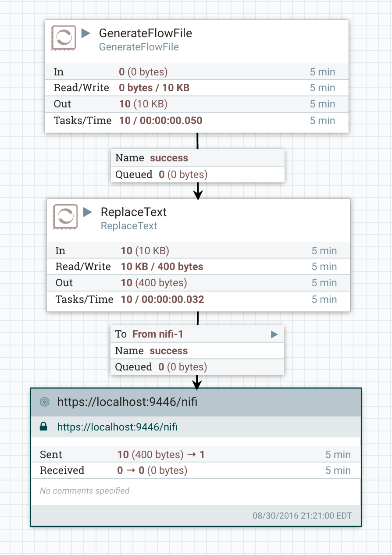This screenshot has width=392, height=555.
Task: Select the GenerateFlowFile processor title
Action: (x=145, y=33)
